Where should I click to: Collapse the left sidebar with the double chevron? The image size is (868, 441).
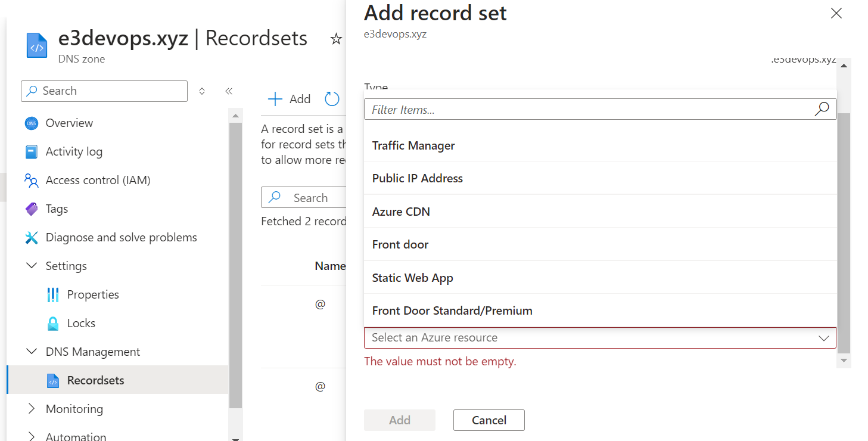point(229,91)
